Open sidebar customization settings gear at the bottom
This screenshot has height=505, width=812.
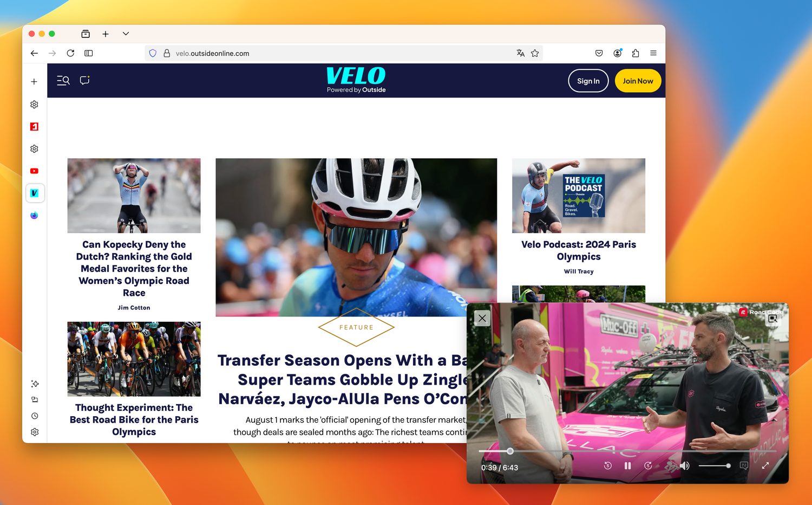35,432
